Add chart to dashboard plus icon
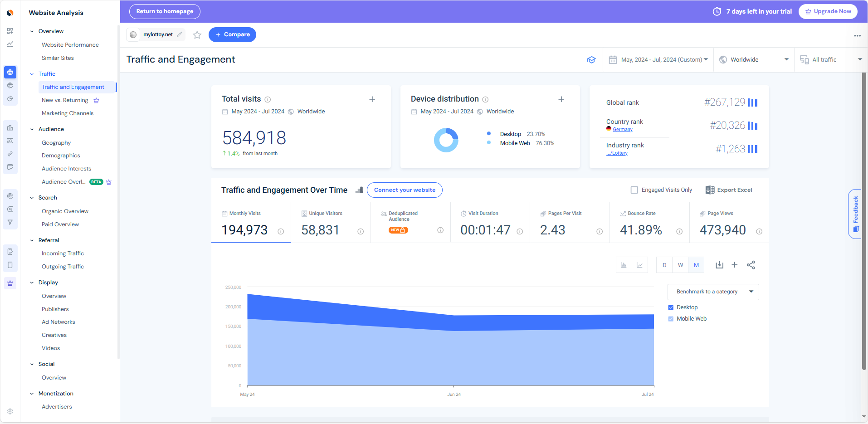 click(735, 265)
